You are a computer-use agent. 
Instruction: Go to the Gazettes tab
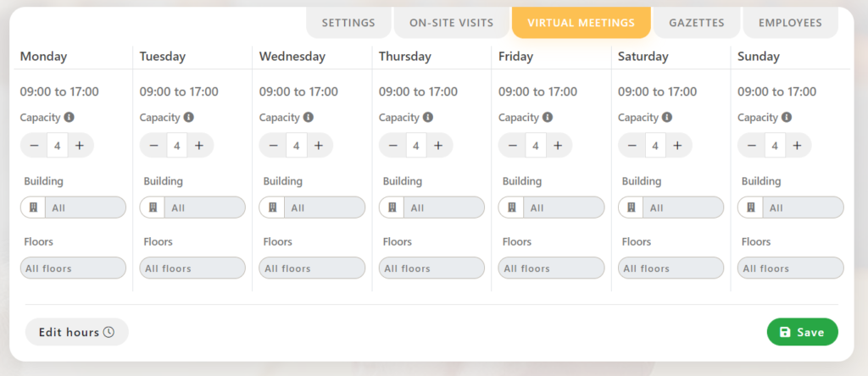click(x=696, y=23)
